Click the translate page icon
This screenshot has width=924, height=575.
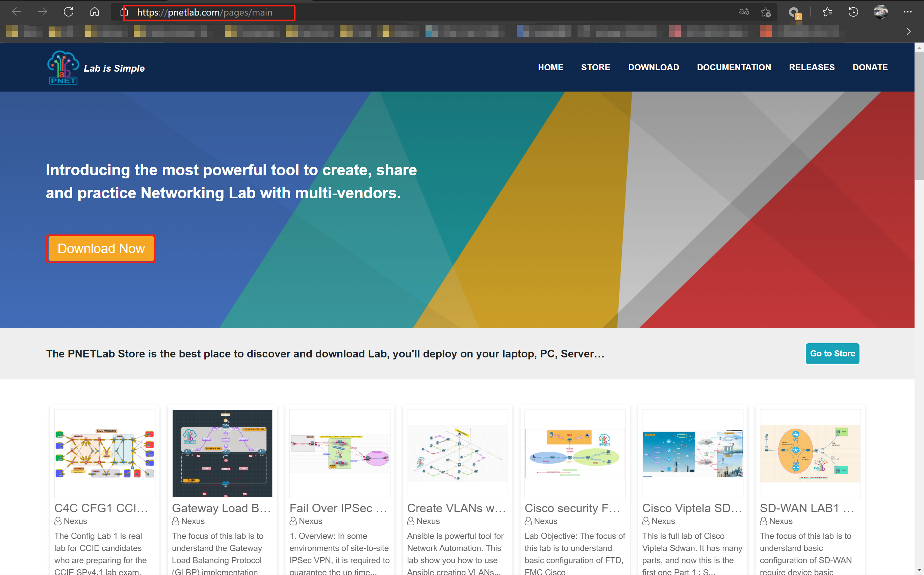tap(744, 12)
